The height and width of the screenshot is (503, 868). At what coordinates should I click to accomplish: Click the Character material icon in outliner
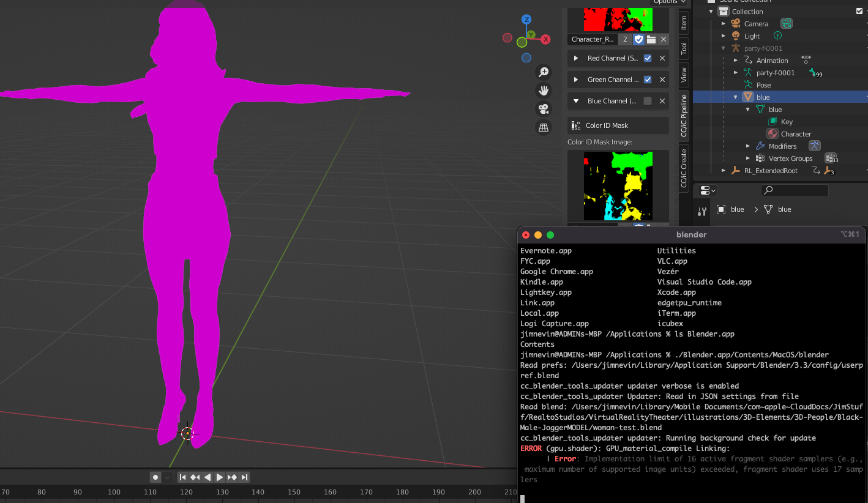coord(773,133)
